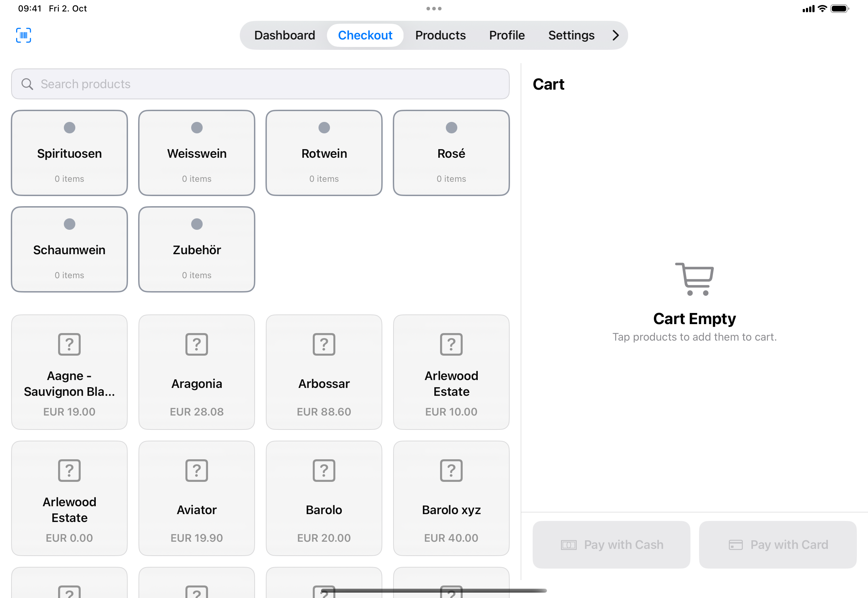Image resolution: width=868 pixels, height=598 pixels.
Task: Switch to the Dashboard tab
Action: click(284, 35)
